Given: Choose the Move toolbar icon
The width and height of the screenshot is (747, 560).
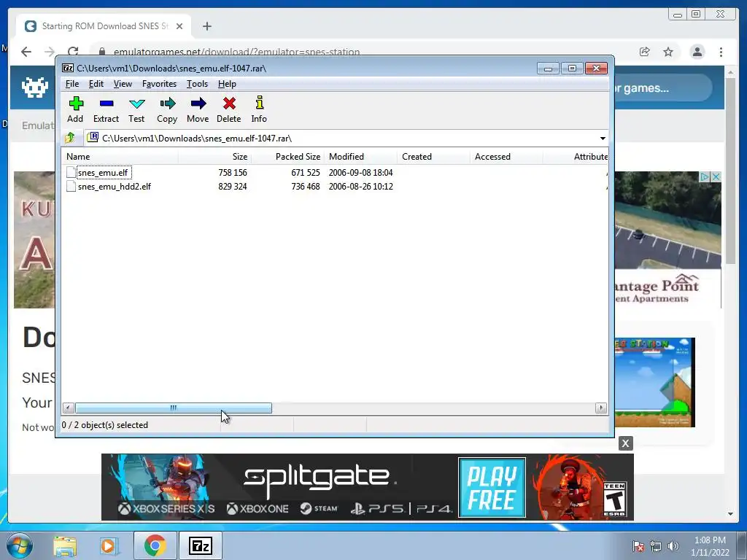Looking at the screenshot, I should point(198,109).
